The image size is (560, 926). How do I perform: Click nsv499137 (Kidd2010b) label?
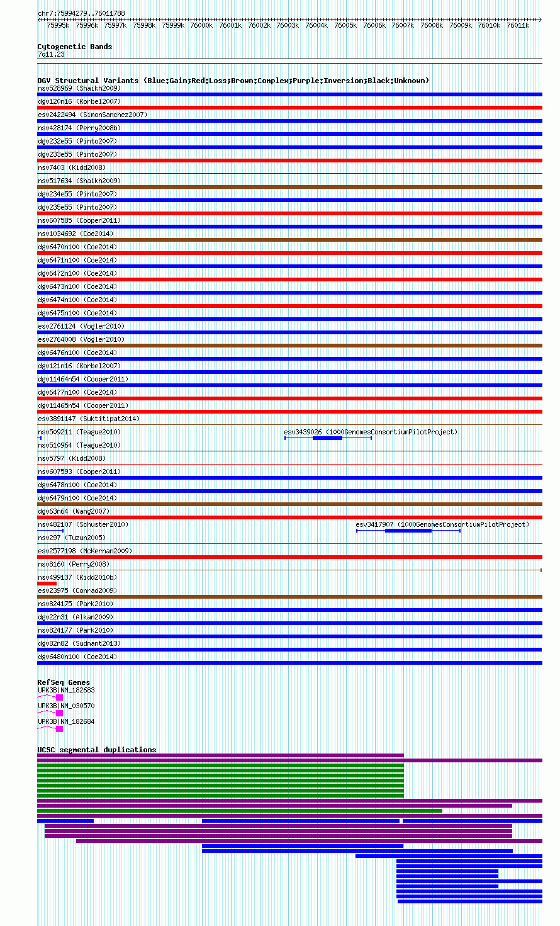point(77,577)
